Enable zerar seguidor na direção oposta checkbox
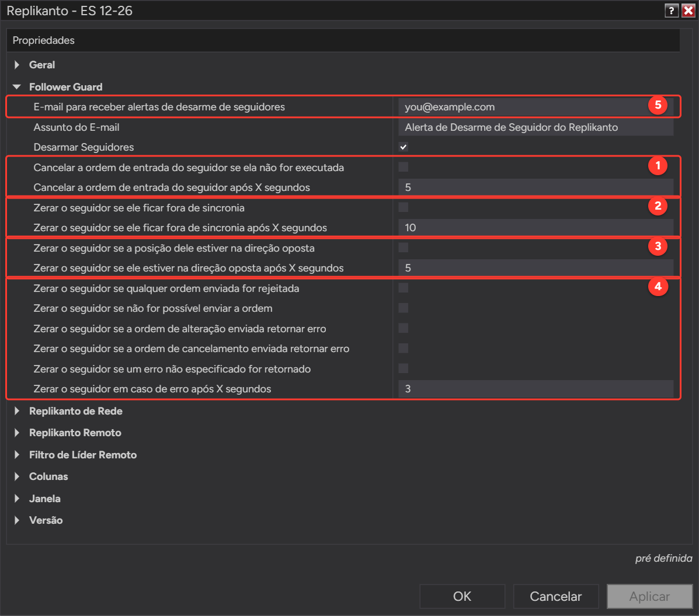Viewport: 699px width, 616px height. pos(404,248)
